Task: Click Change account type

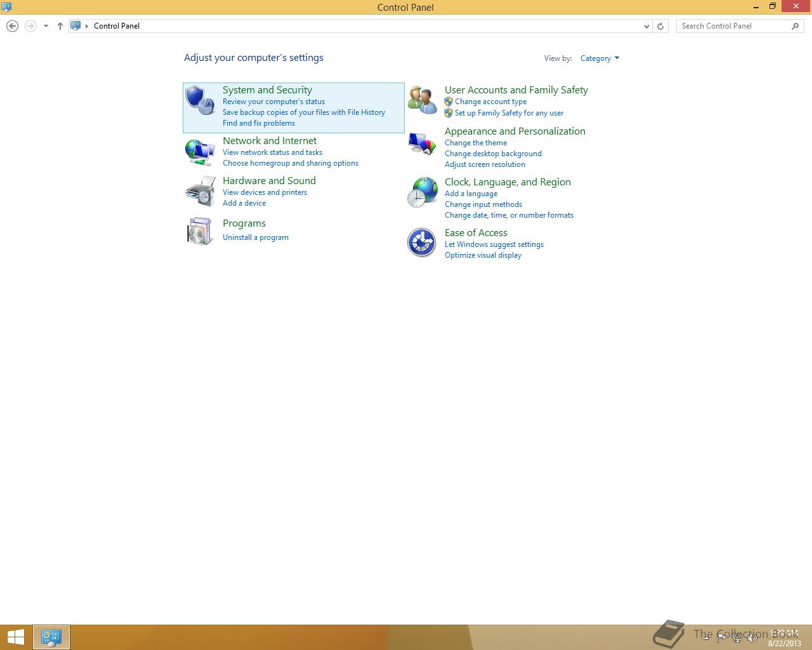Action: (490, 102)
